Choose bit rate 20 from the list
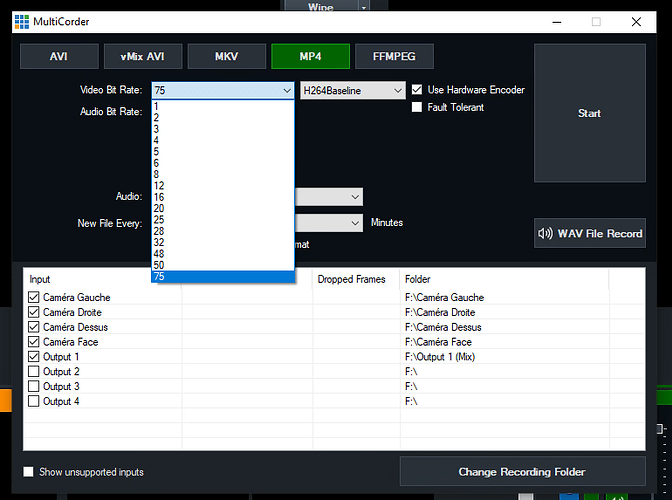672x500 pixels. pyautogui.click(x=223, y=208)
